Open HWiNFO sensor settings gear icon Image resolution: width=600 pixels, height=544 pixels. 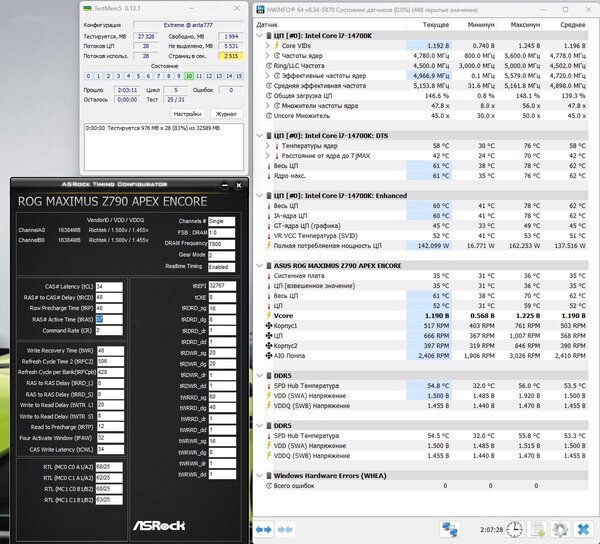pyautogui.click(x=561, y=529)
